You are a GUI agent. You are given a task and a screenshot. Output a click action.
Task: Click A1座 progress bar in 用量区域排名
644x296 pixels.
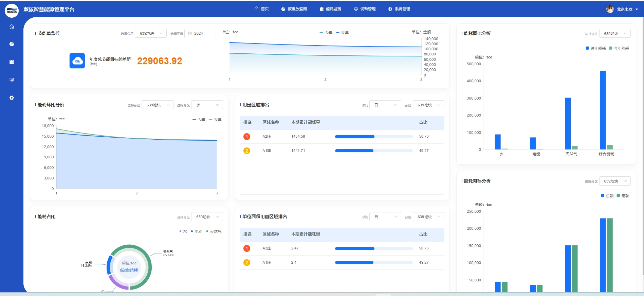pos(374,151)
